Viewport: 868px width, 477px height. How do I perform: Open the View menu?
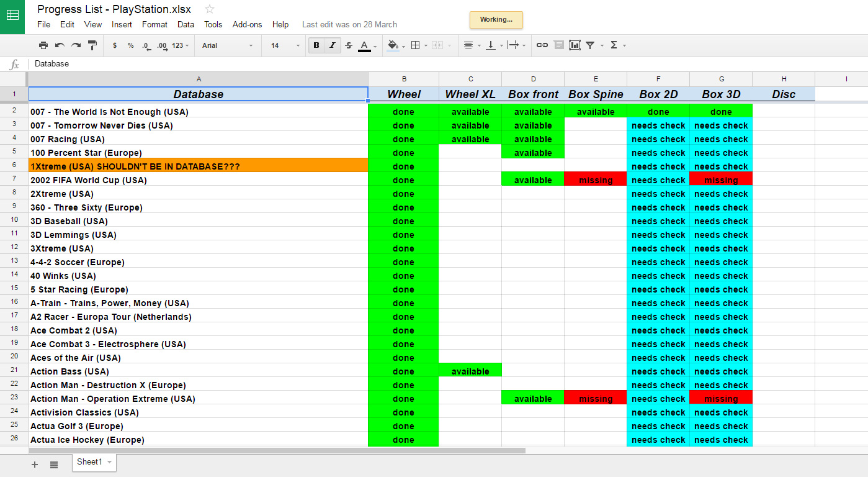[93, 24]
